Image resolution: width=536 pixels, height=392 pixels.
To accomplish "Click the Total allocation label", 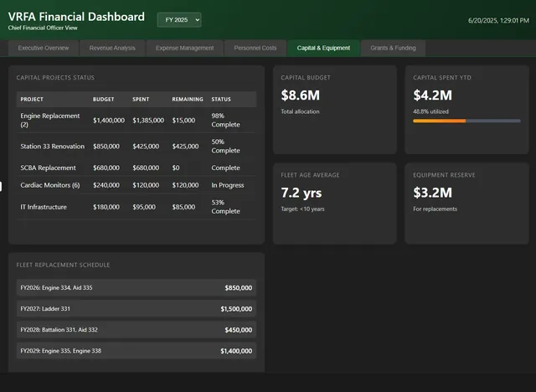I will 300,111.
